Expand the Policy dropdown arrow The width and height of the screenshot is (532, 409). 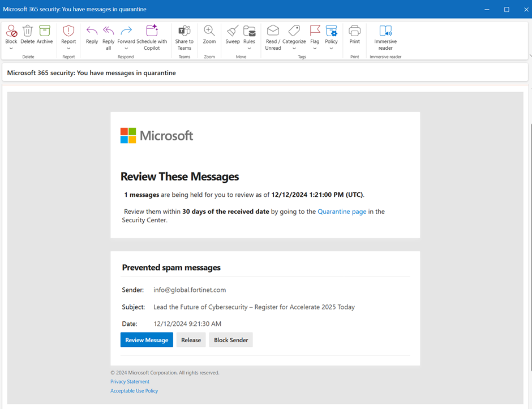point(332,49)
